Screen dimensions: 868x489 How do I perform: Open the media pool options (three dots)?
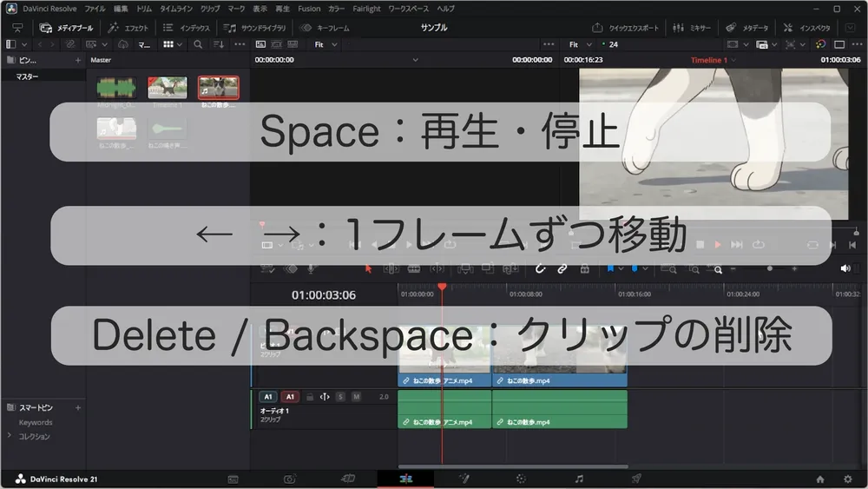pos(240,44)
